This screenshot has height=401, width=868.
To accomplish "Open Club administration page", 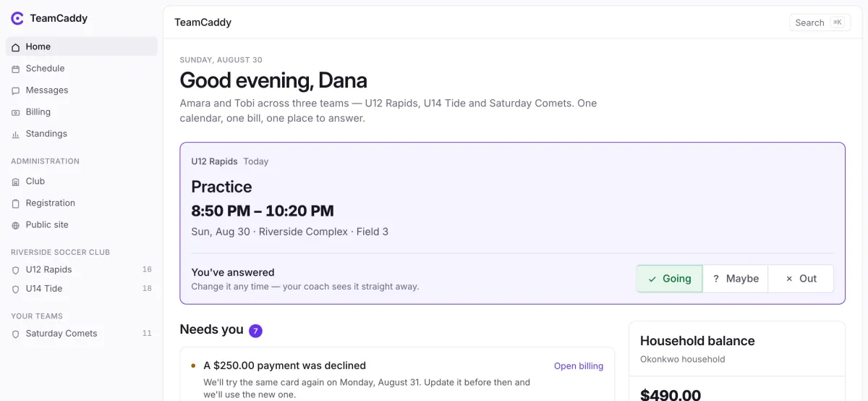I will (82, 181).
